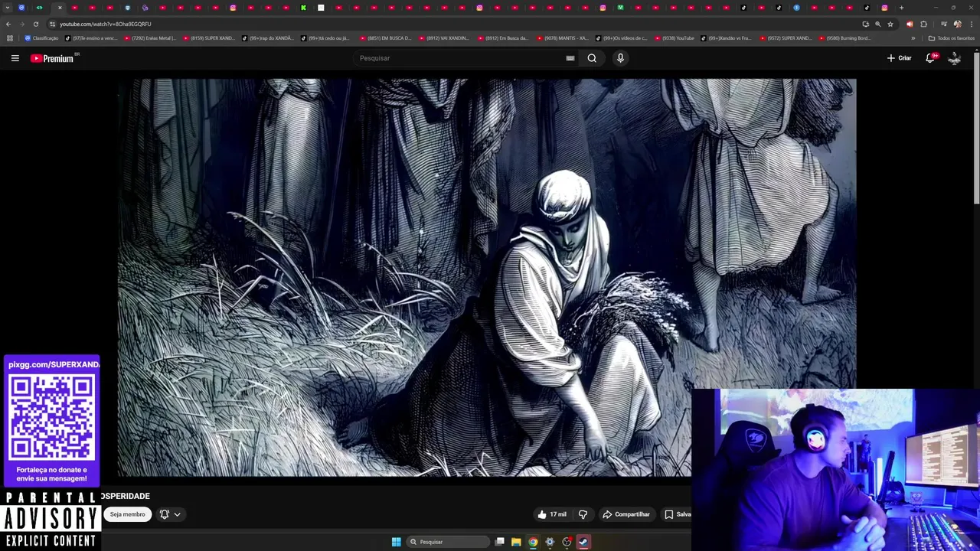The height and width of the screenshot is (551, 980).
Task: Open File Explorer from the taskbar
Action: pyautogui.click(x=516, y=542)
